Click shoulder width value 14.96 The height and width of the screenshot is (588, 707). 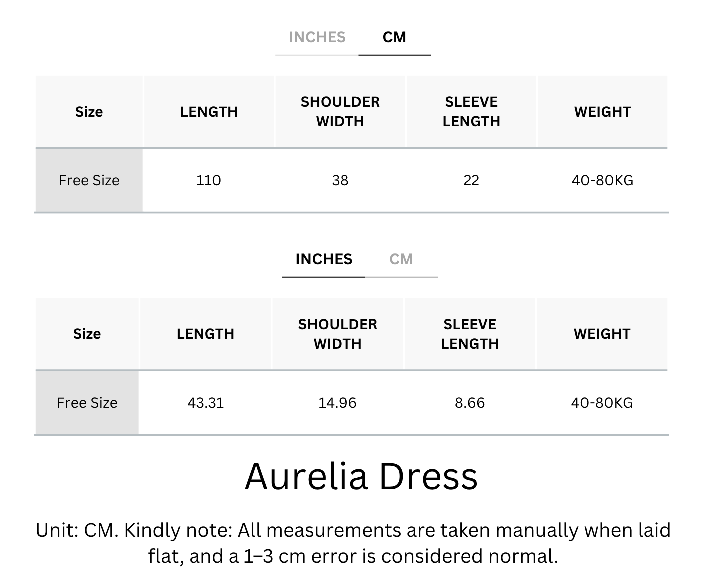(x=338, y=403)
